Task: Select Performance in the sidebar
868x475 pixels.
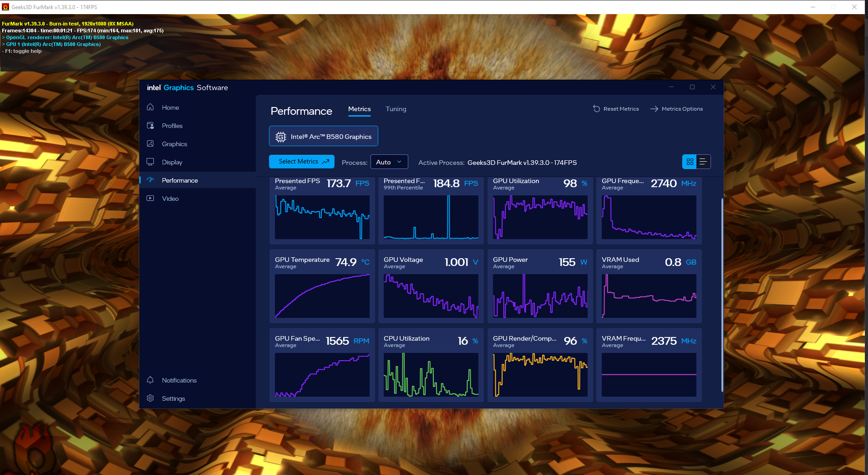Action: (x=180, y=180)
